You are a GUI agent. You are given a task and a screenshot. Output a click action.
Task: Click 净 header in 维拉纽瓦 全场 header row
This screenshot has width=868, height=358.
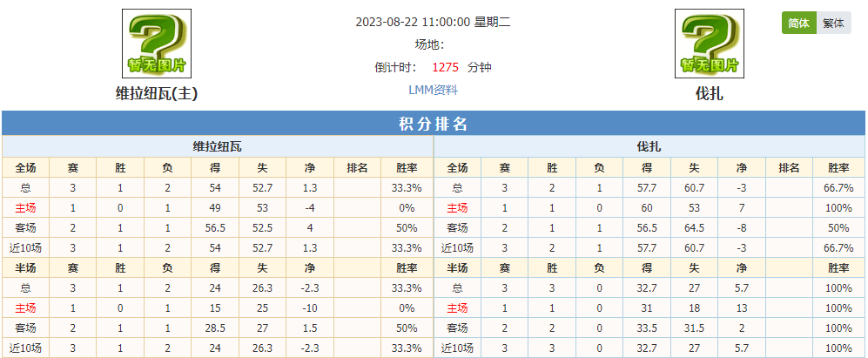(x=310, y=168)
